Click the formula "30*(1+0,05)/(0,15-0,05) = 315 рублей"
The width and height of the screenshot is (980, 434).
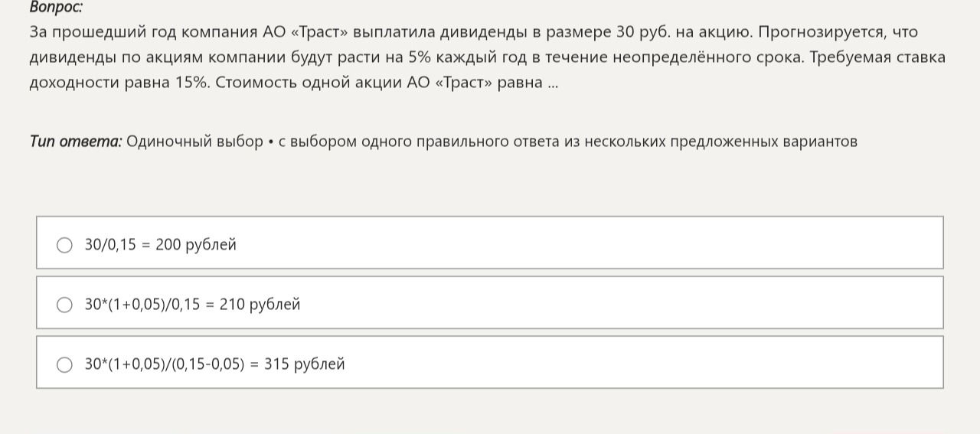click(x=214, y=364)
